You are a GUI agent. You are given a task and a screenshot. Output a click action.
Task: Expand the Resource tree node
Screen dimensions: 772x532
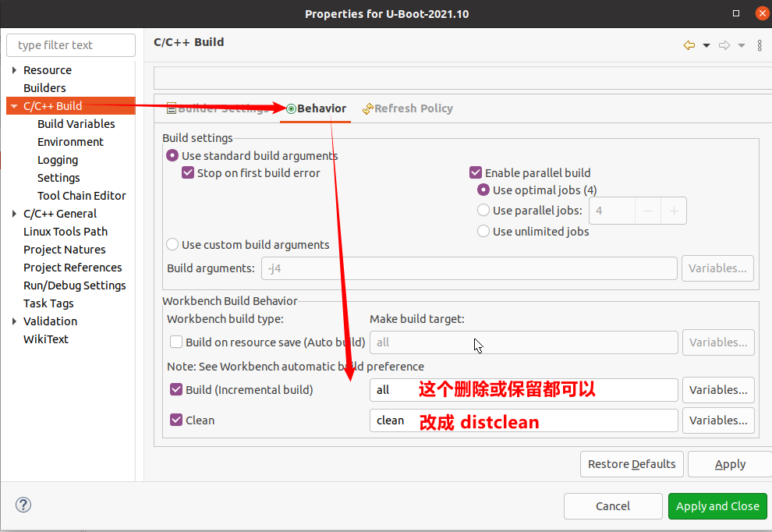[14, 70]
